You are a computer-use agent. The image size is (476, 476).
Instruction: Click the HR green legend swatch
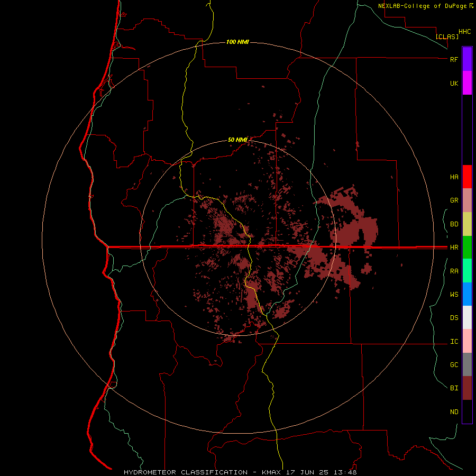(467, 248)
